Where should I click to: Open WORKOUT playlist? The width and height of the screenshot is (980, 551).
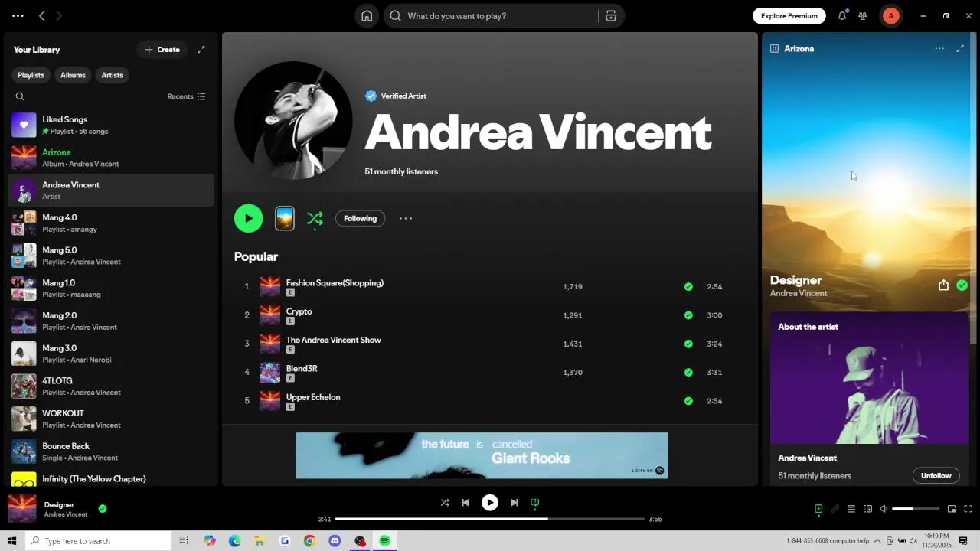coord(111,419)
